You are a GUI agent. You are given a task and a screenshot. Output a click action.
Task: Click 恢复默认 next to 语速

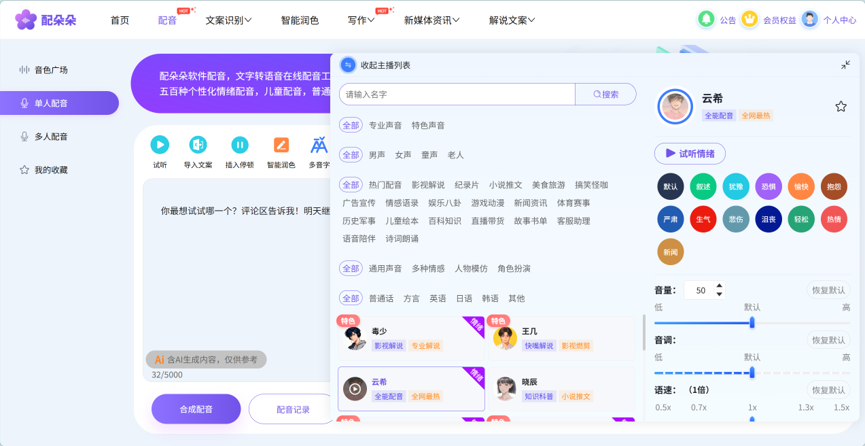pyautogui.click(x=828, y=390)
